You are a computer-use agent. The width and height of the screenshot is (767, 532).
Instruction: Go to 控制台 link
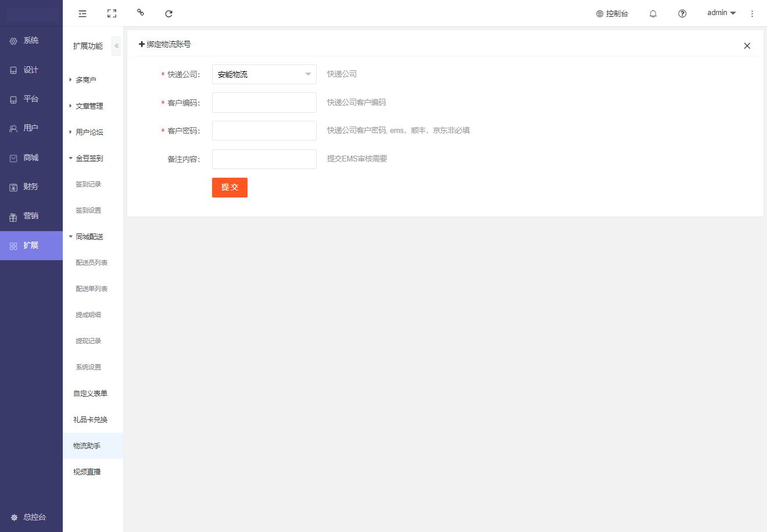(x=612, y=13)
